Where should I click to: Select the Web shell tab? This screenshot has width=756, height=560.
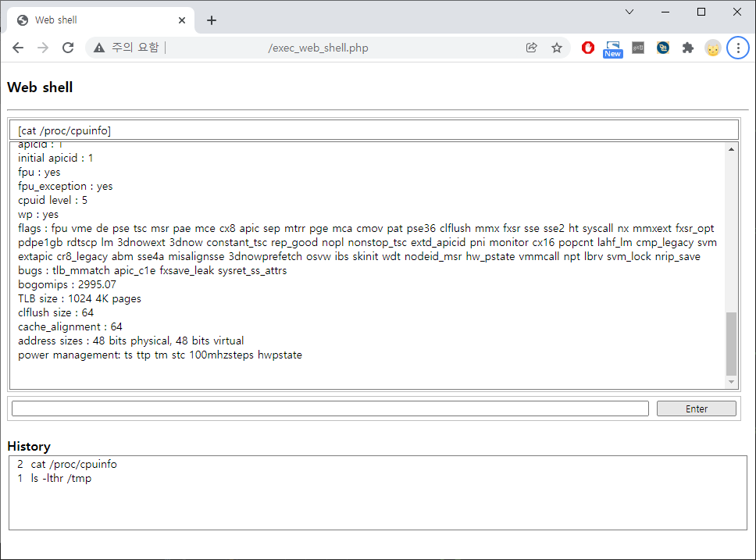tap(101, 20)
